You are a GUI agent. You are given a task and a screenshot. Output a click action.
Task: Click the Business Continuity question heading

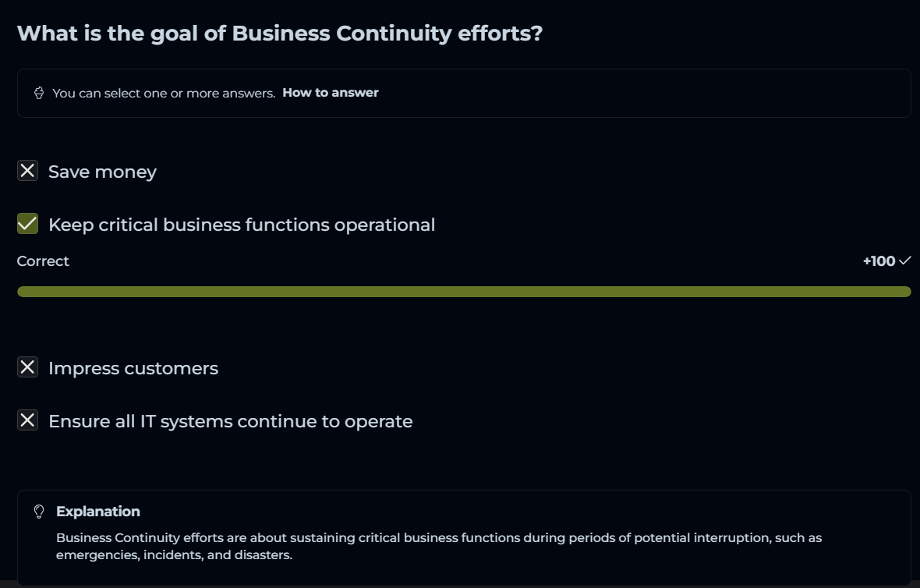[279, 34]
